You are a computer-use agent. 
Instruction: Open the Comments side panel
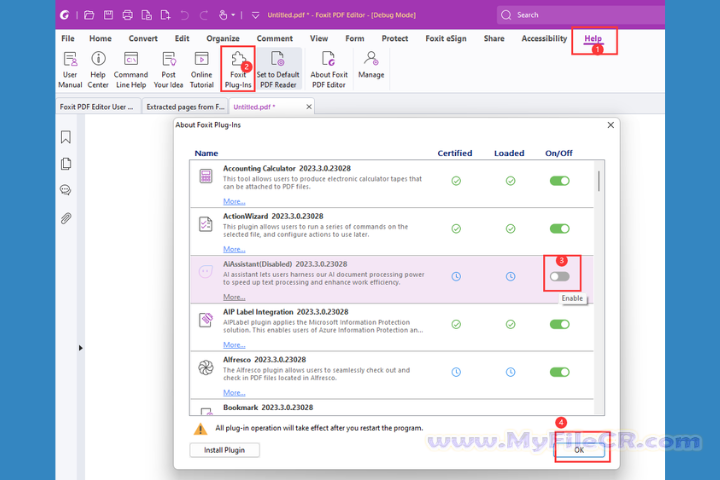(66, 190)
